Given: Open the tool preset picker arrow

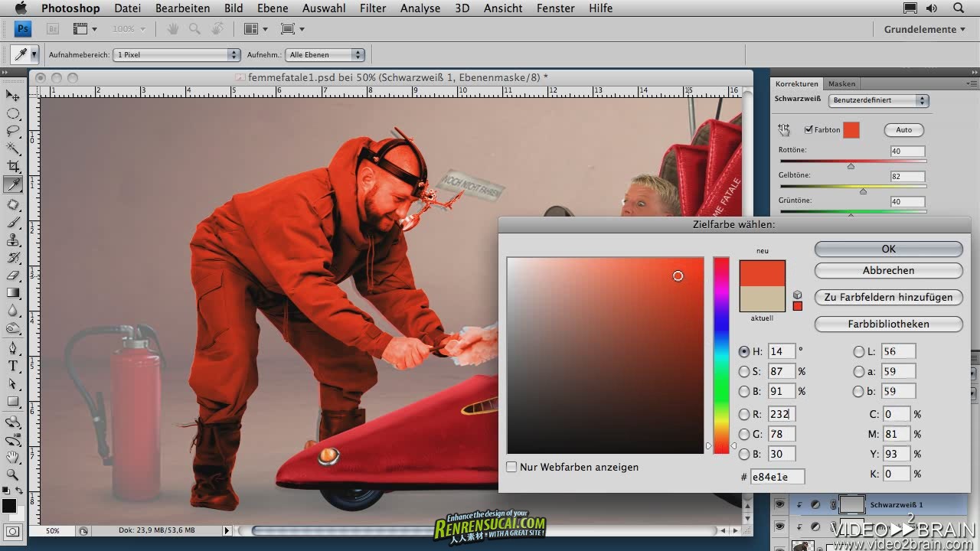Looking at the screenshot, I should [33, 54].
